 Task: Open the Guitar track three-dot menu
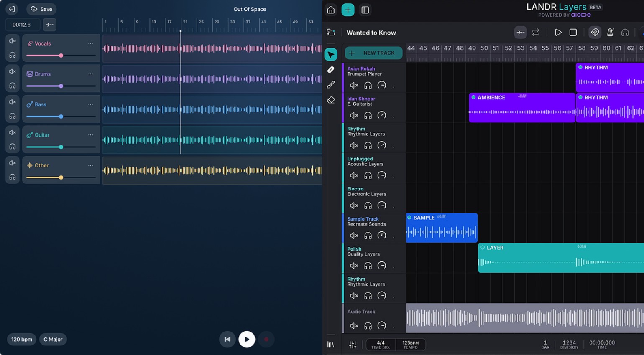(90, 135)
